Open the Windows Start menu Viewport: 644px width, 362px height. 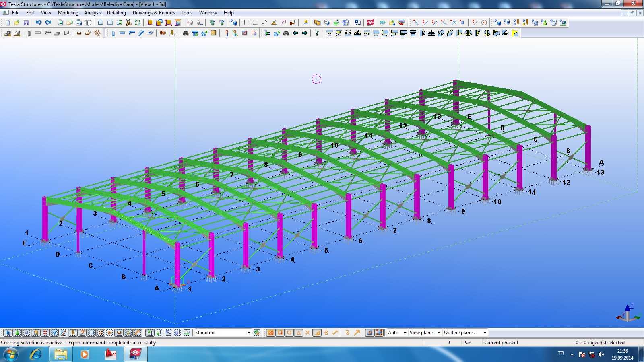tap(10, 354)
